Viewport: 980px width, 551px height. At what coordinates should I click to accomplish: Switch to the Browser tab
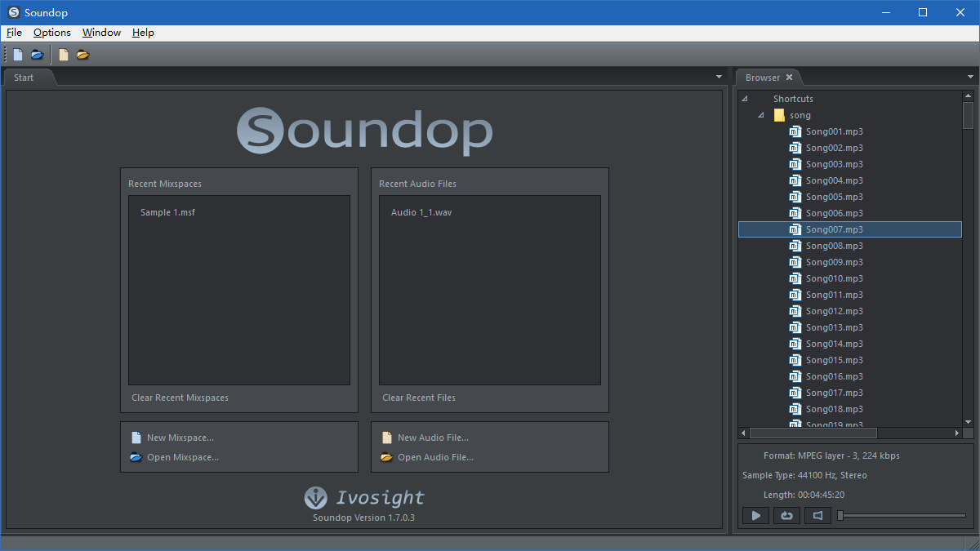(764, 77)
